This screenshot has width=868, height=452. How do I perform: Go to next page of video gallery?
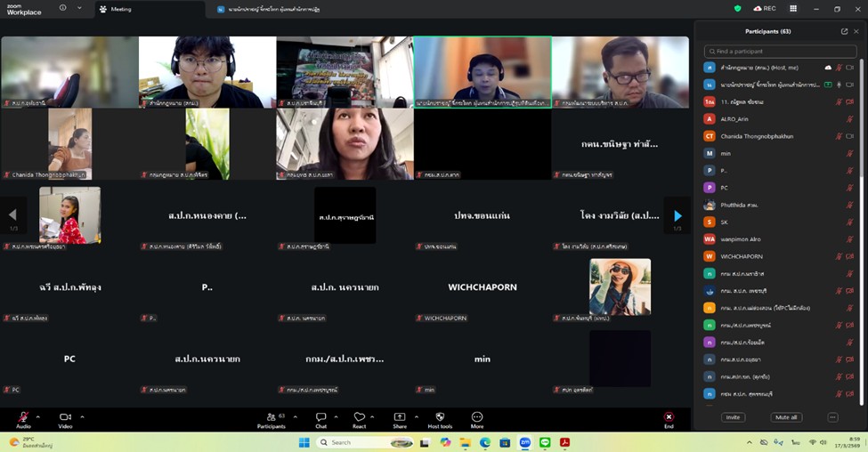tap(677, 215)
